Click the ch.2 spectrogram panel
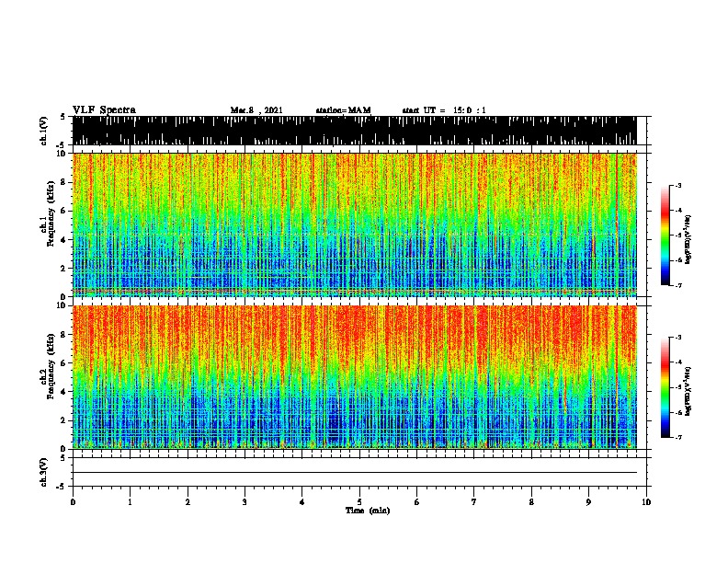 pyautogui.click(x=355, y=377)
